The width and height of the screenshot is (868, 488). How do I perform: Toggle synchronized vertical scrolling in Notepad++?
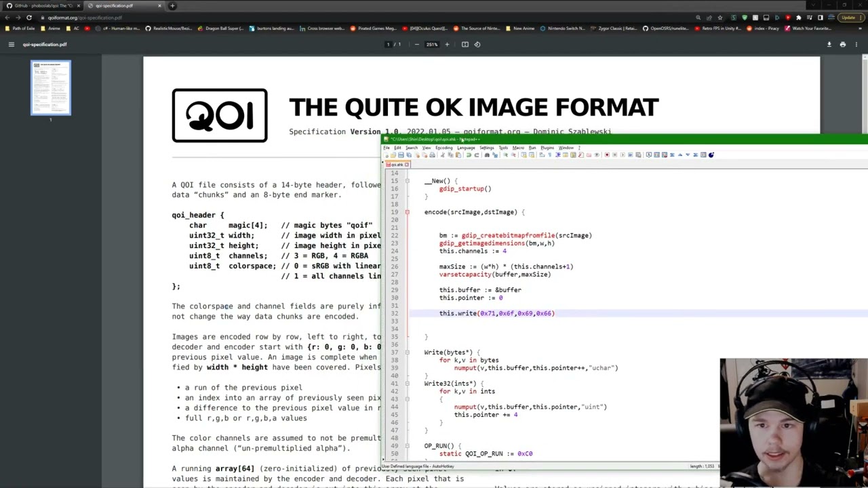(x=524, y=155)
